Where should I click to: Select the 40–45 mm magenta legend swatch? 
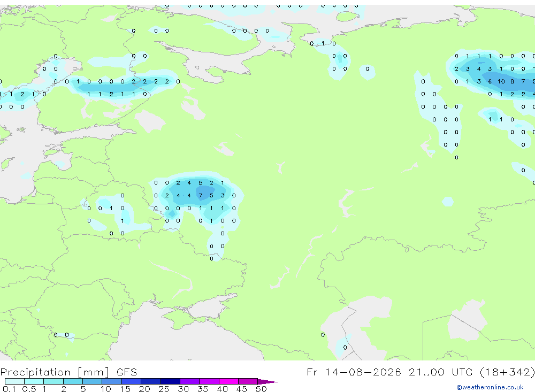point(228,381)
